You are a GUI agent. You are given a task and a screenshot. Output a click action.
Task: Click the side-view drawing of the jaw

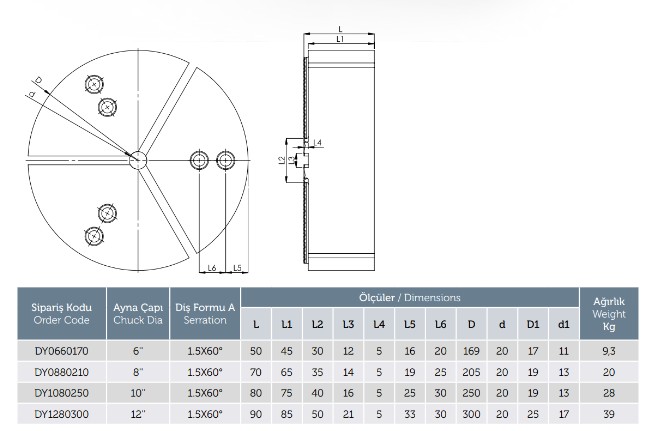[342, 158]
